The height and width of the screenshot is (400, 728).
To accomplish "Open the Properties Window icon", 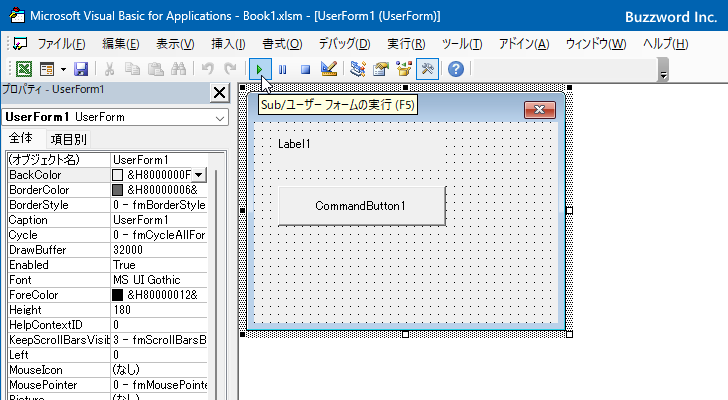I will tap(381, 69).
